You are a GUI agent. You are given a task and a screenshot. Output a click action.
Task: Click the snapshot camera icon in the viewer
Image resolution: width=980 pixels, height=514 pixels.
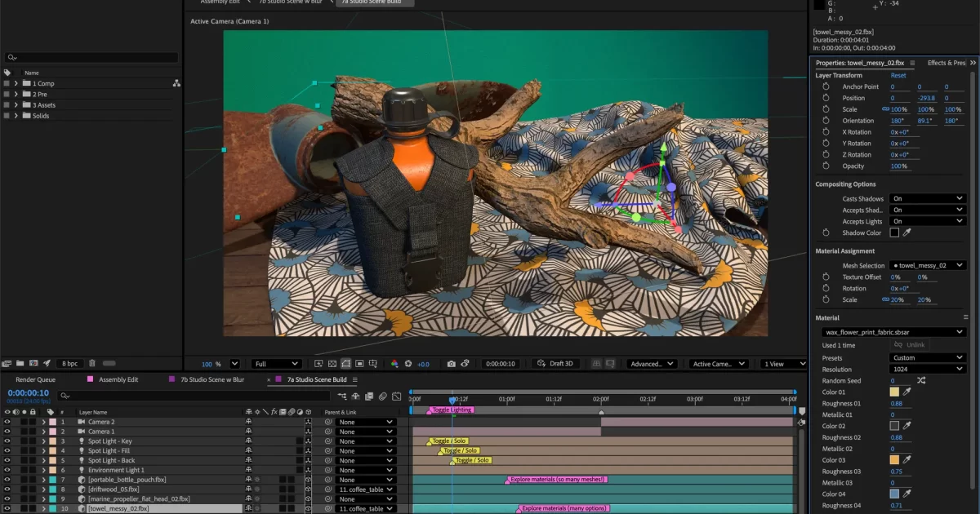[x=451, y=364]
